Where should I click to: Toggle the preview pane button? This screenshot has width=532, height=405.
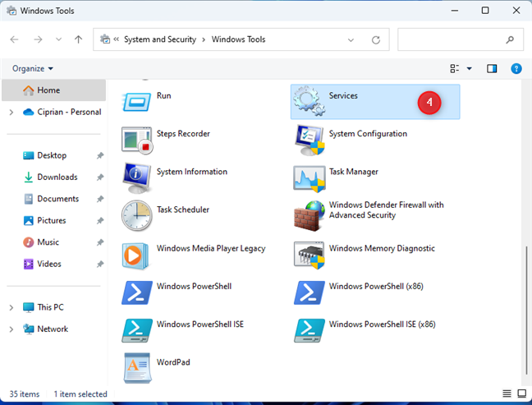pos(492,68)
